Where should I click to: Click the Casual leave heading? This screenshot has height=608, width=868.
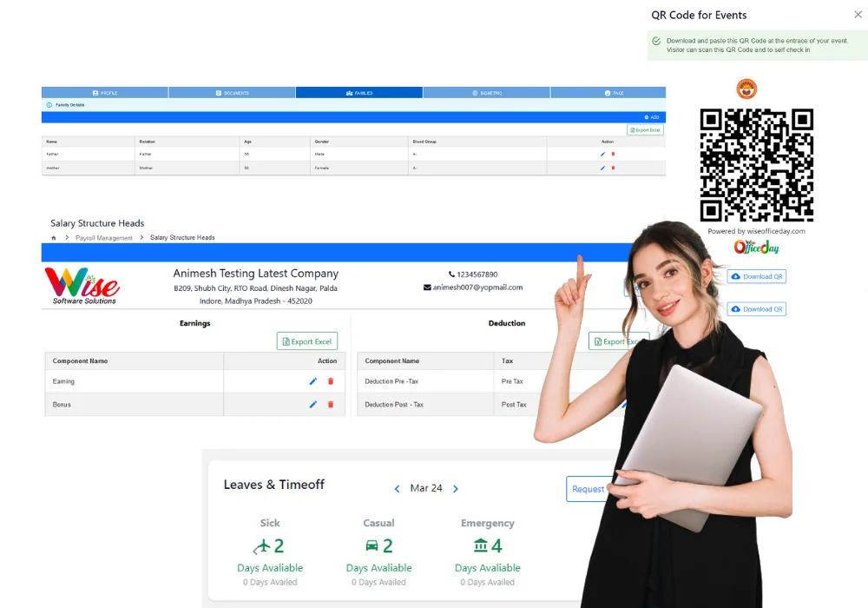click(378, 523)
